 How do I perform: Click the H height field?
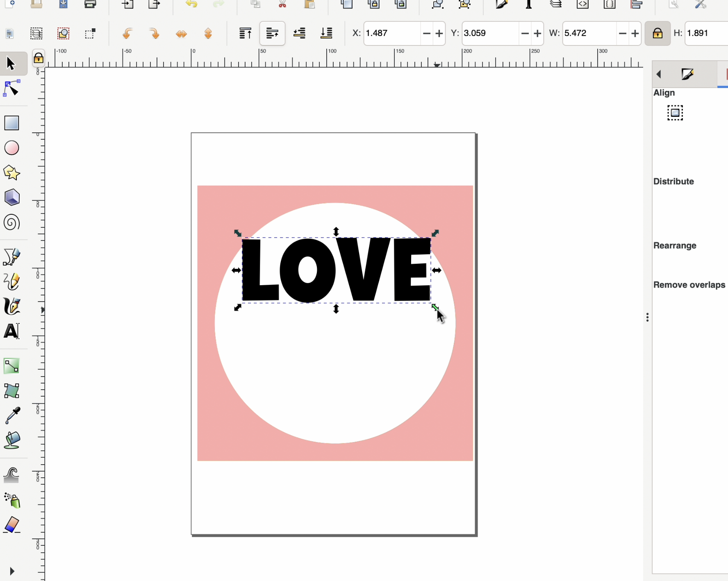706,33
